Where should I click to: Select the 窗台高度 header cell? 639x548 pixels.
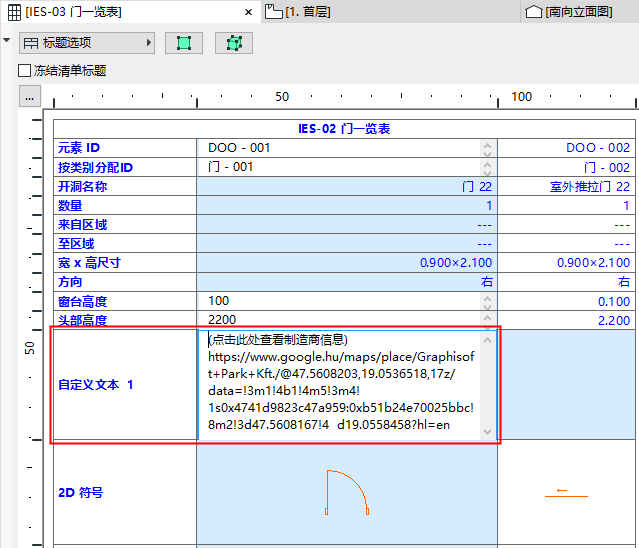pos(125,301)
